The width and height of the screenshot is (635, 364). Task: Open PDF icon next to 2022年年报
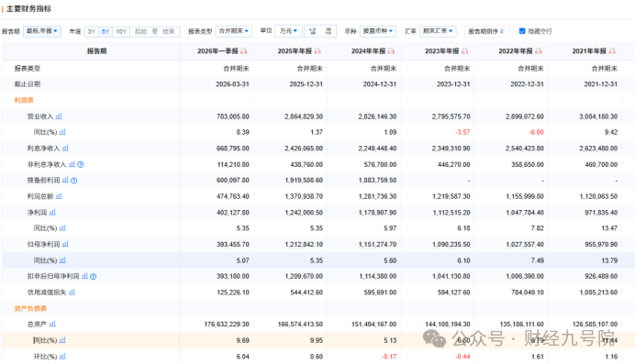coord(539,51)
